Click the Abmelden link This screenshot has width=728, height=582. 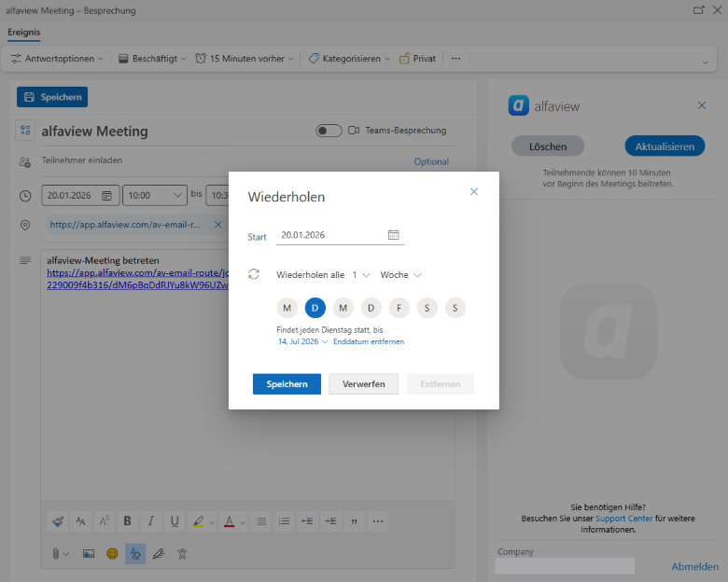tap(694, 567)
